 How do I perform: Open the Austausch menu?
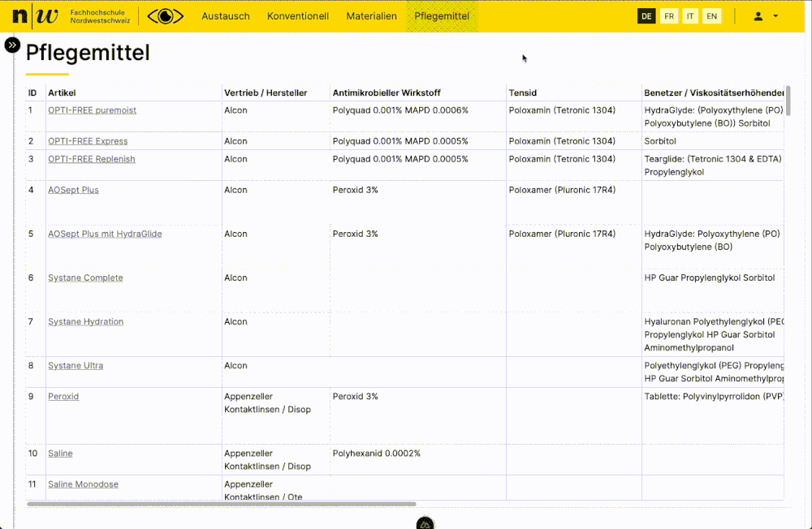[226, 16]
